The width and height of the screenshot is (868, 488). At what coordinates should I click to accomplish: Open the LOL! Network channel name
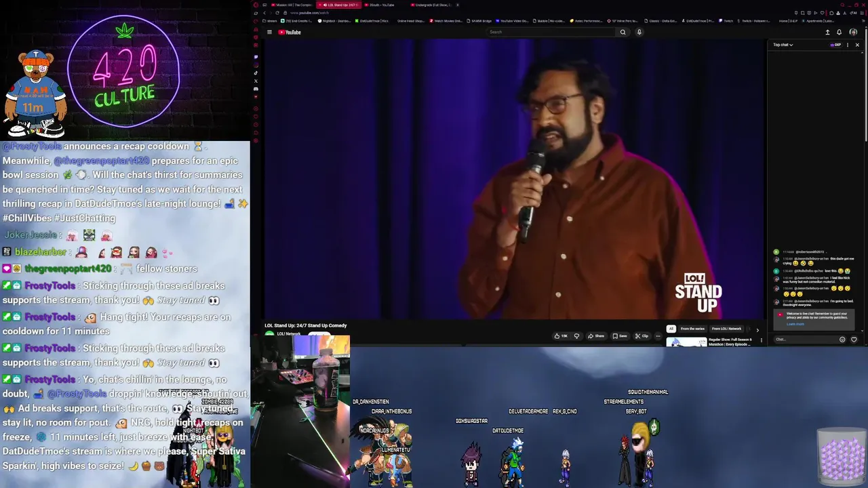pos(289,334)
